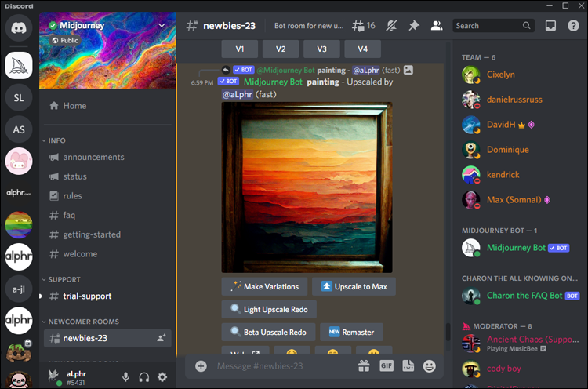This screenshot has width=588, height=389.
Task: Open User Settings gear
Action: point(162,377)
